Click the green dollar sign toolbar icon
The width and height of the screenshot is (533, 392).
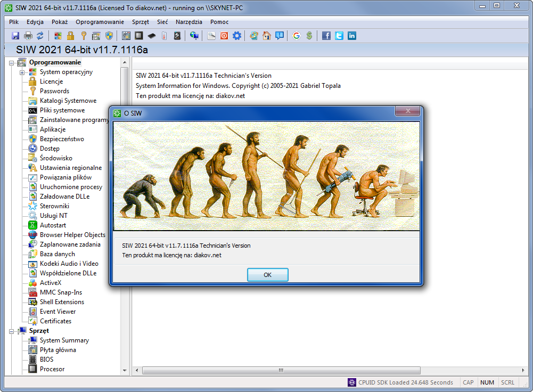(309, 36)
